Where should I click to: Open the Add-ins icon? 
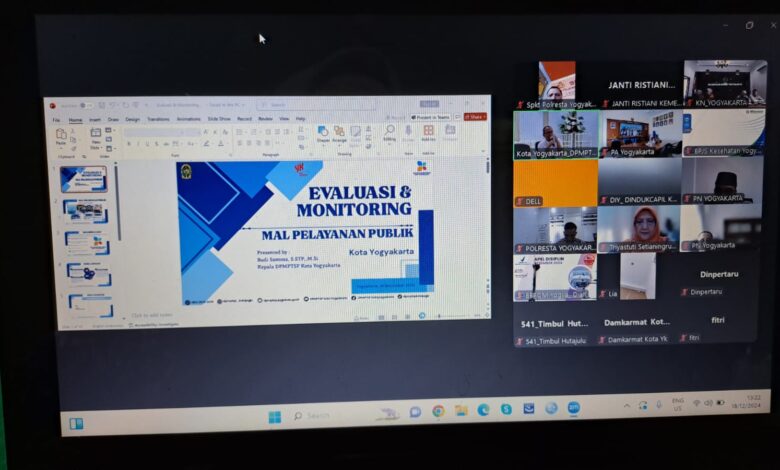point(428,131)
